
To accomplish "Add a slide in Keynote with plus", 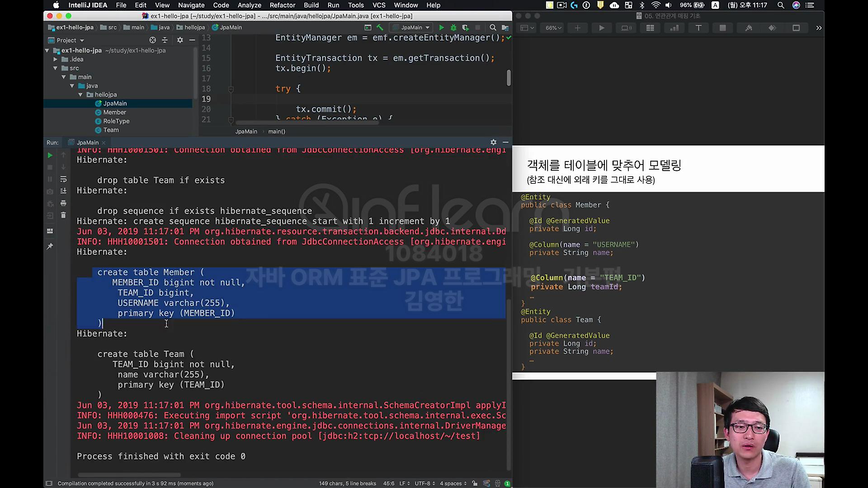I will 577,28.
